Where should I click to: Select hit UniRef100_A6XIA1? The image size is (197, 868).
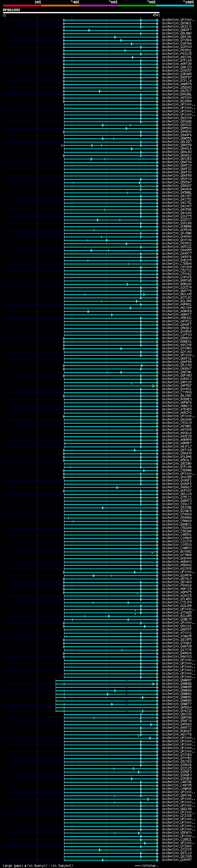tap(177, 57)
